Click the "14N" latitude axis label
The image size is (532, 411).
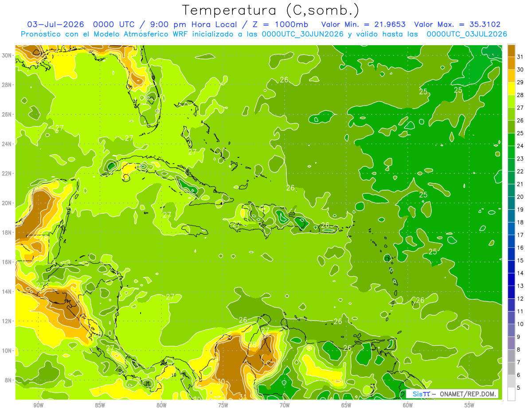pyautogui.click(x=8, y=292)
